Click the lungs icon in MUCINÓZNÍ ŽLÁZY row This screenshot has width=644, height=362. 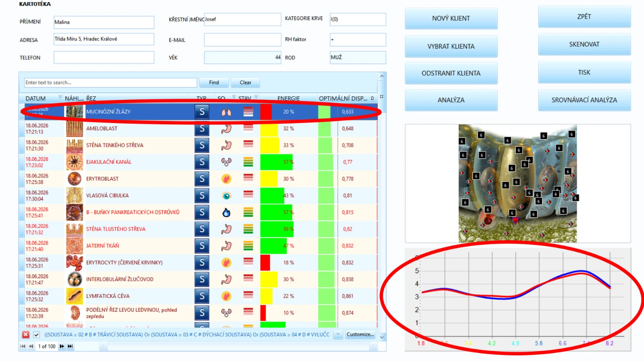(x=226, y=112)
